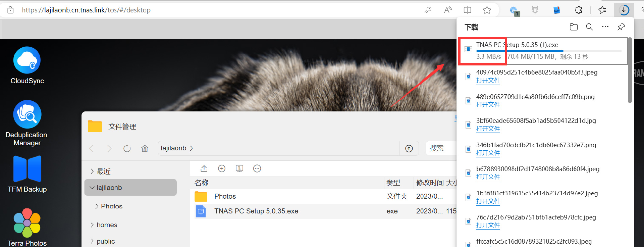This screenshot has height=247, width=644.
Task: Expand the homes tree node
Action: [x=92, y=225]
